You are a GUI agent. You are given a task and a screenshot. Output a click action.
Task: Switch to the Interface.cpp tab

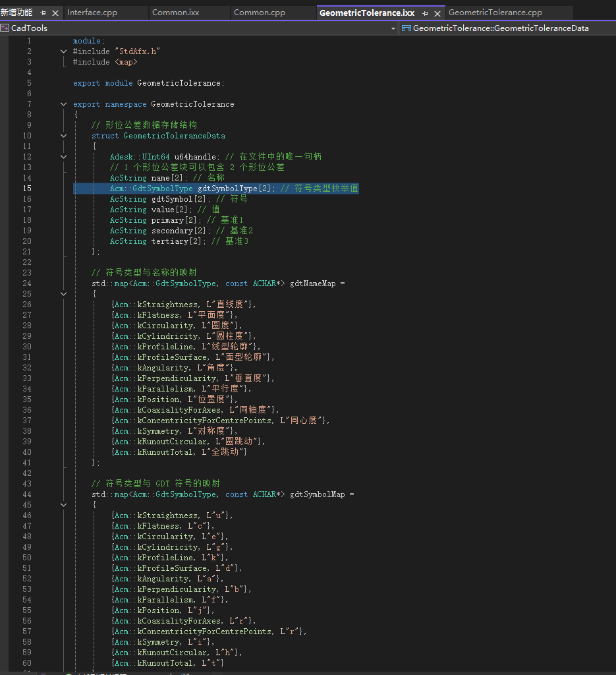[x=92, y=13]
